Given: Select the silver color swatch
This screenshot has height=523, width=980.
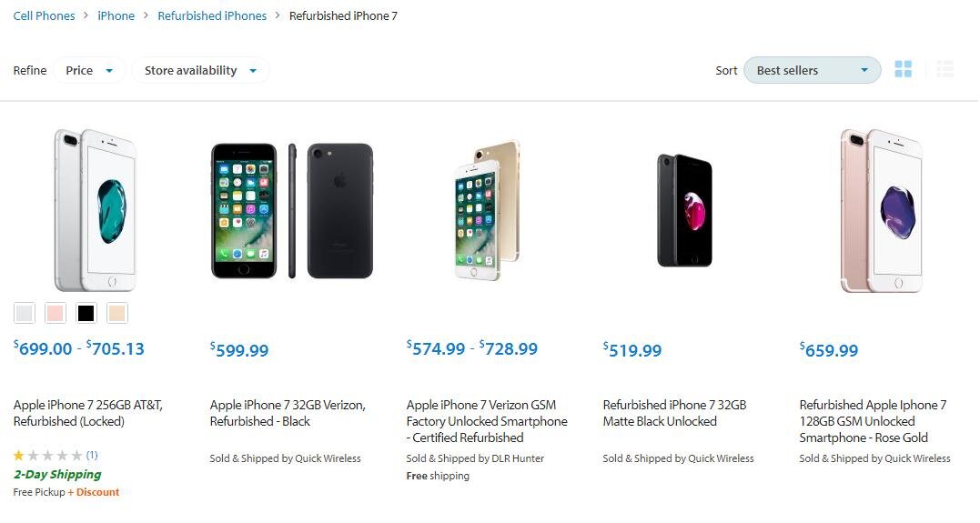Looking at the screenshot, I should tap(25, 313).
